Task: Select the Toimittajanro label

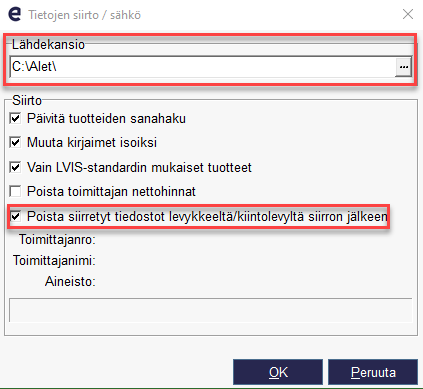Action: coord(57,240)
